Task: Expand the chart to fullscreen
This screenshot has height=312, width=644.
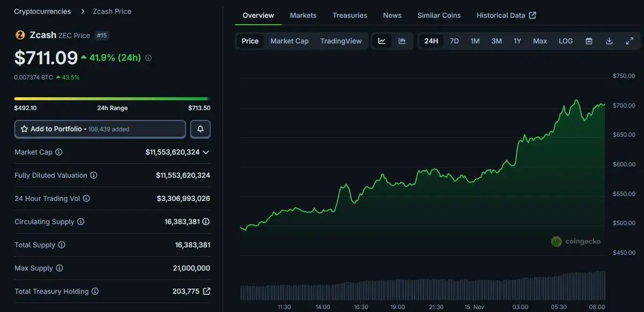Action: [630, 41]
